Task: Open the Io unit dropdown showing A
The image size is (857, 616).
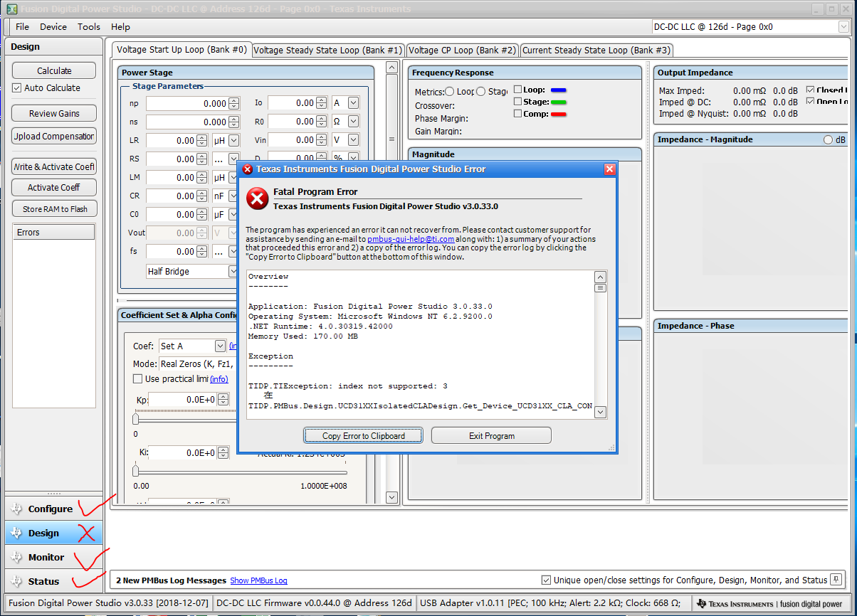Action: click(353, 103)
